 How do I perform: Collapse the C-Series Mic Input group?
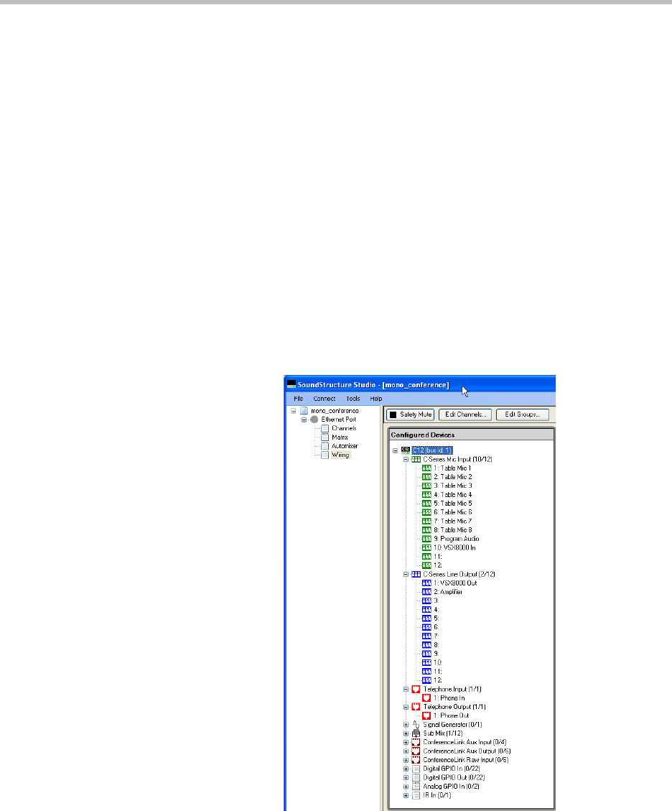click(x=406, y=459)
